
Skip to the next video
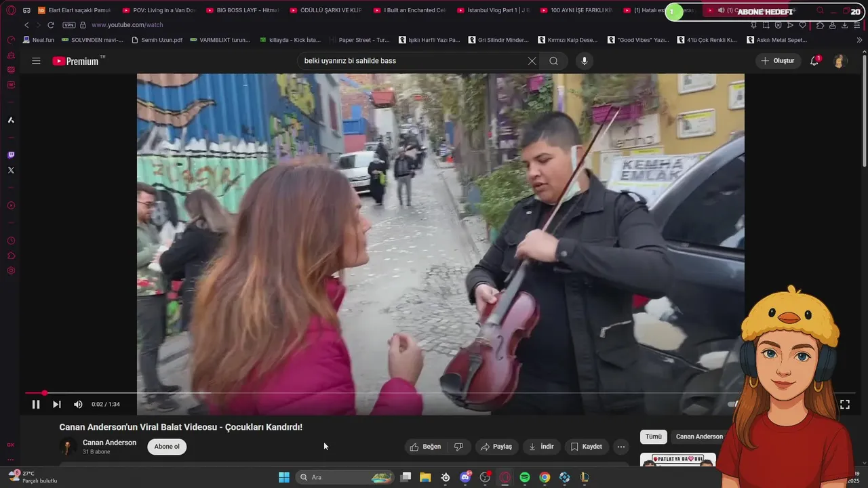point(57,405)
